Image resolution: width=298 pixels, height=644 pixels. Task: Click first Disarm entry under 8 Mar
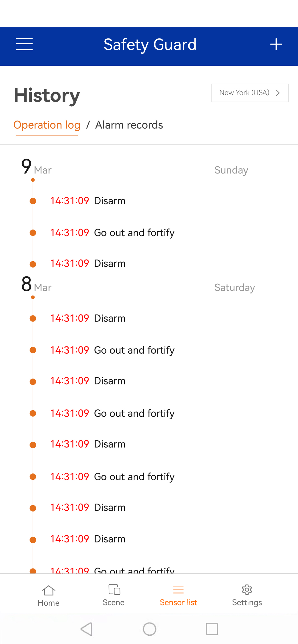point(88,318)
